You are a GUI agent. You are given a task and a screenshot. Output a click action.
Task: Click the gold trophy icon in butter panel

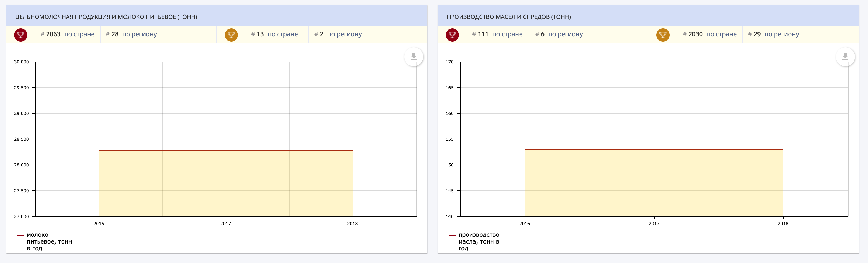[x=663, y=35]
